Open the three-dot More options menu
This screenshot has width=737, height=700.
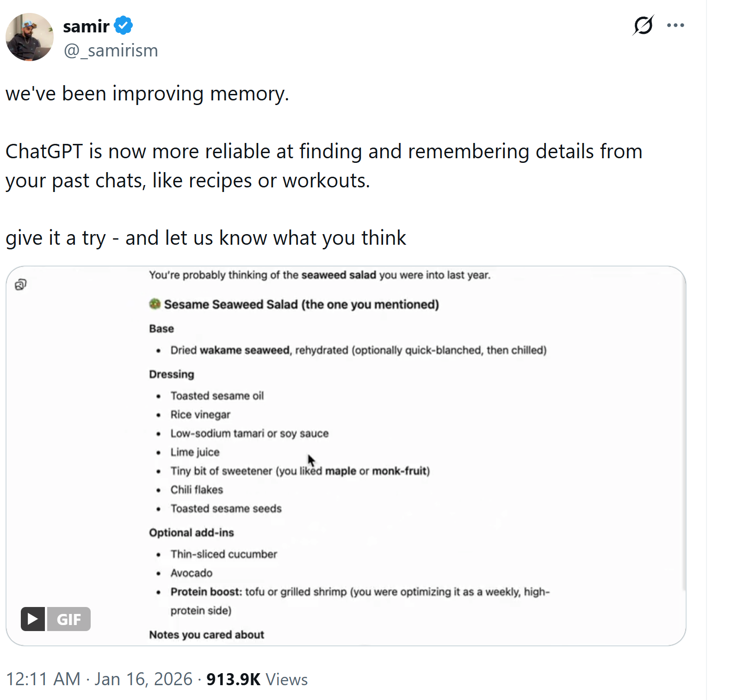(675, 25)
